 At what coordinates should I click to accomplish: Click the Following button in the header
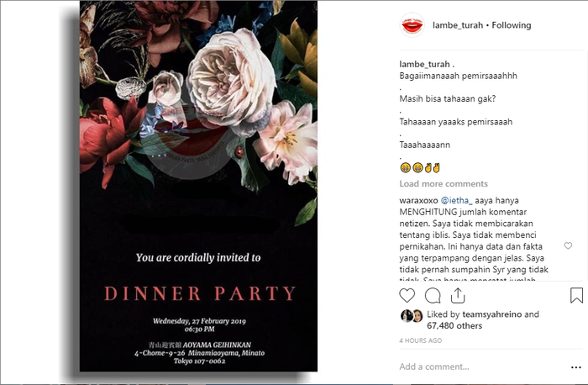[512, 25]
